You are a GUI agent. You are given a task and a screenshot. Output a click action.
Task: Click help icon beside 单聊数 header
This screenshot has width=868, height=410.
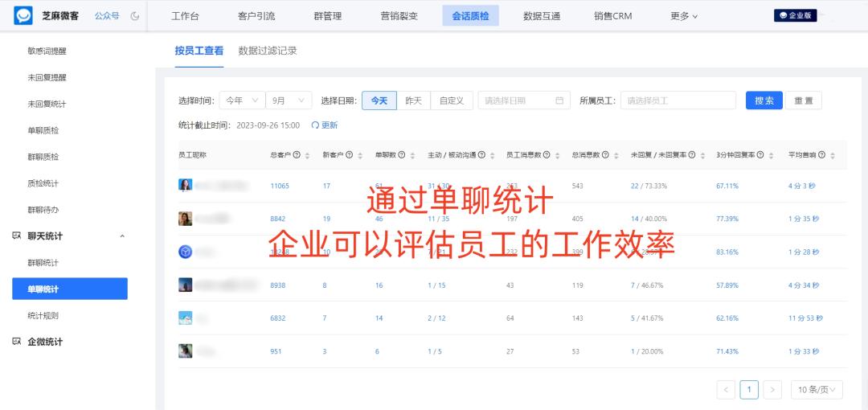pyautogui.click(x=402, y=155)
